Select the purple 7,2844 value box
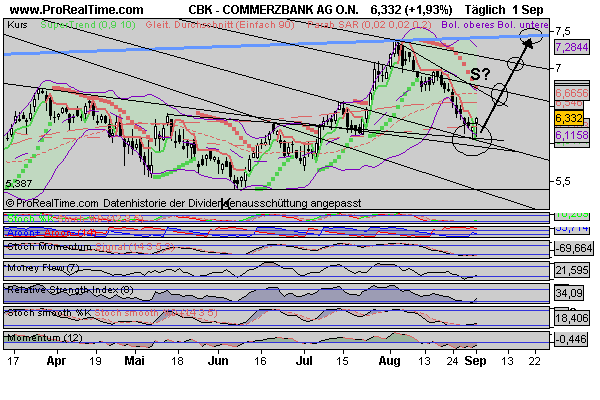The image size is (600, 400). click(572, 47)
